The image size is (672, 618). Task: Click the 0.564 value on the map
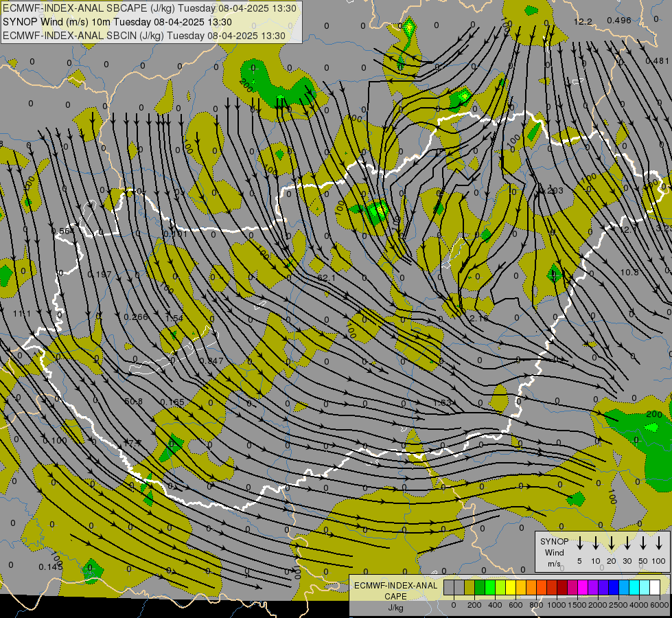pos(62,231)
